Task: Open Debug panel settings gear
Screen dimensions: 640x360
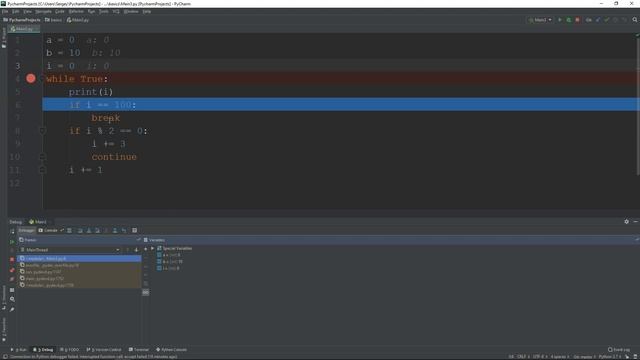Action: point(627,222)
